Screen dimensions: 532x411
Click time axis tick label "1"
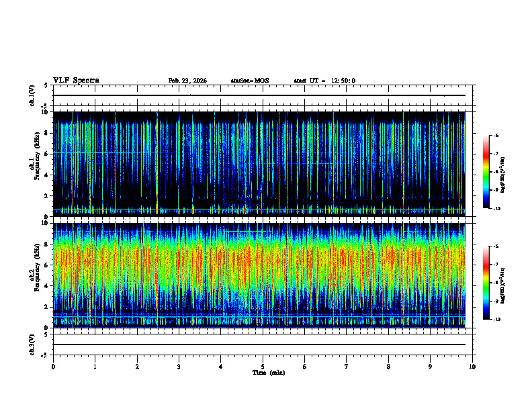(x=95, y=367)
